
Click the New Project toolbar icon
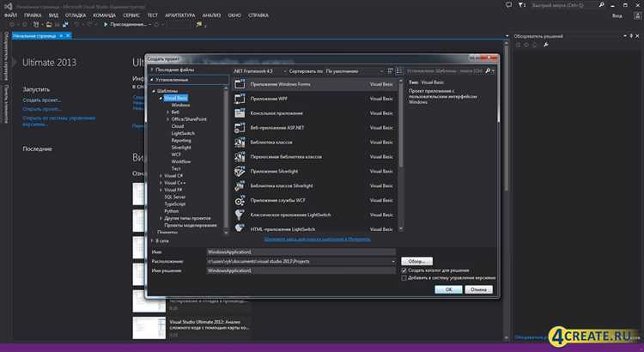point(36,25)
